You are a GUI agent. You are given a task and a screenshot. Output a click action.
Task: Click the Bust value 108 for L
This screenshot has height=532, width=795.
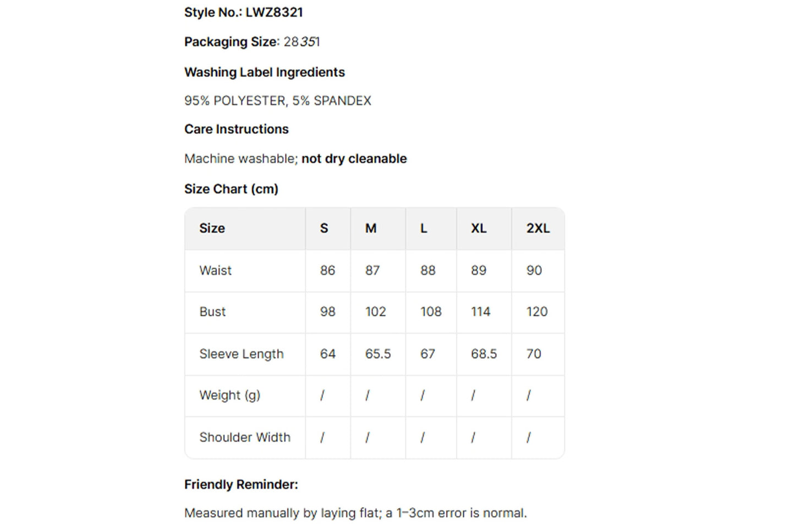431,311
